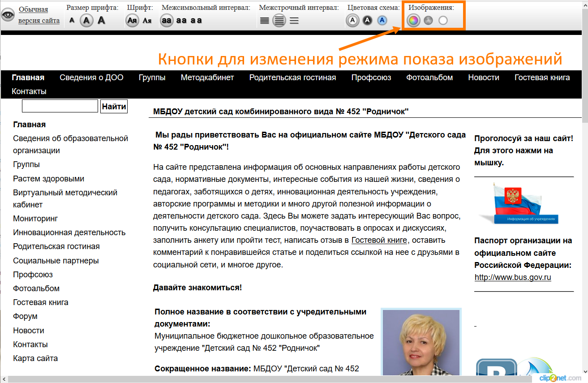This screenshot has width=588, height=383.
Task: Turn off images with the empty circle
Action: [443, 20]
